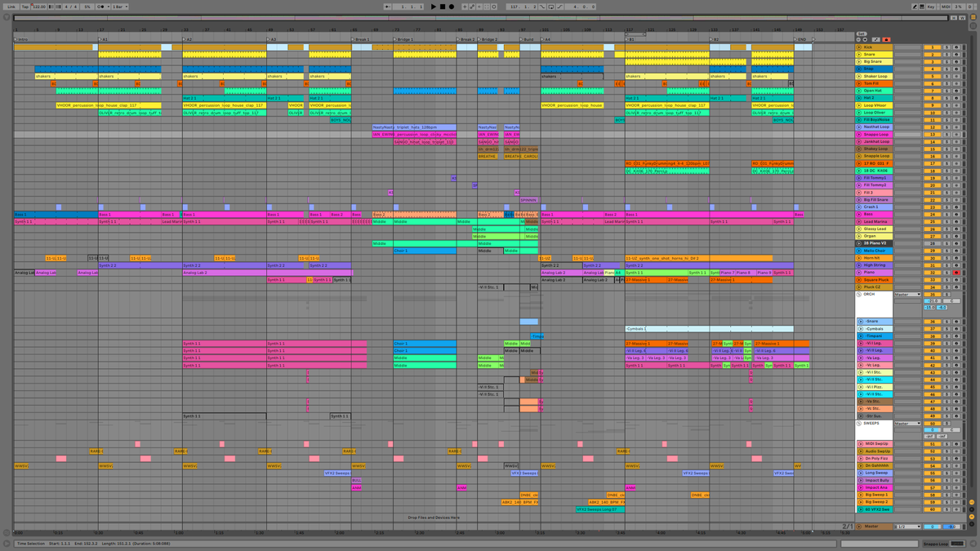The image size is (980, 551).
Task: Unfold the Glassy Lead track
Action: point(859,229)
